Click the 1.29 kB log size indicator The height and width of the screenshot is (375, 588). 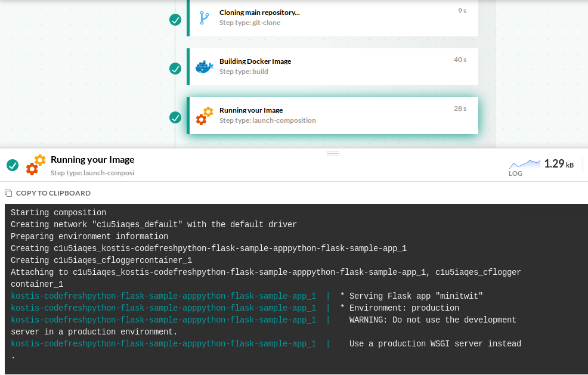[x=559, y=164]
